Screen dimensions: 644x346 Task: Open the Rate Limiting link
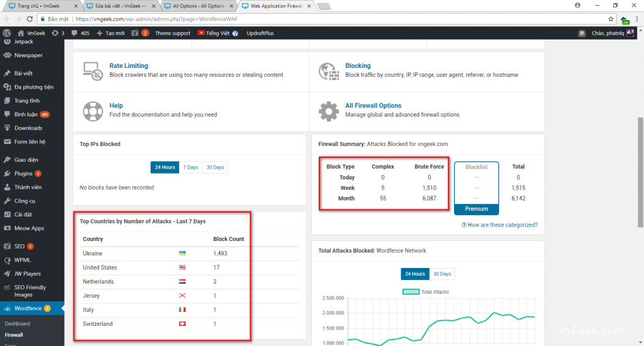[x=128, y=65]
